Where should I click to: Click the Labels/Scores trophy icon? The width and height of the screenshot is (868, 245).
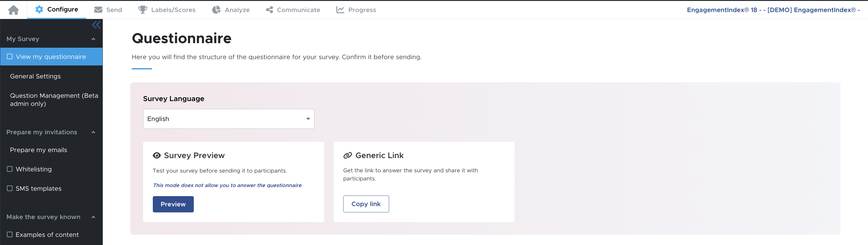[x=143, y=10]
